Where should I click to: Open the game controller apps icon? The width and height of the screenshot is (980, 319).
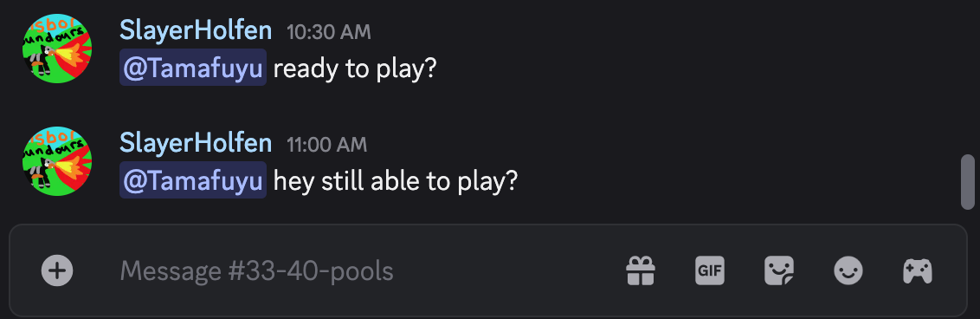pyautogui.click(x=918, y=270)
